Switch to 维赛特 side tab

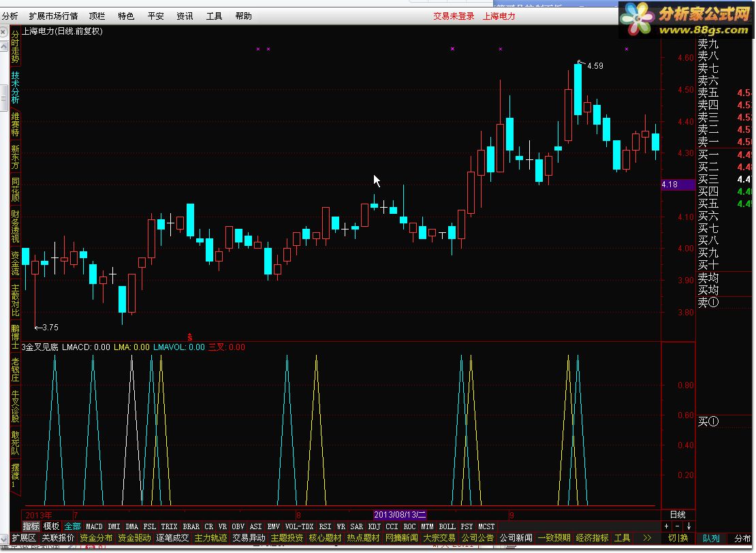(16, 124)
